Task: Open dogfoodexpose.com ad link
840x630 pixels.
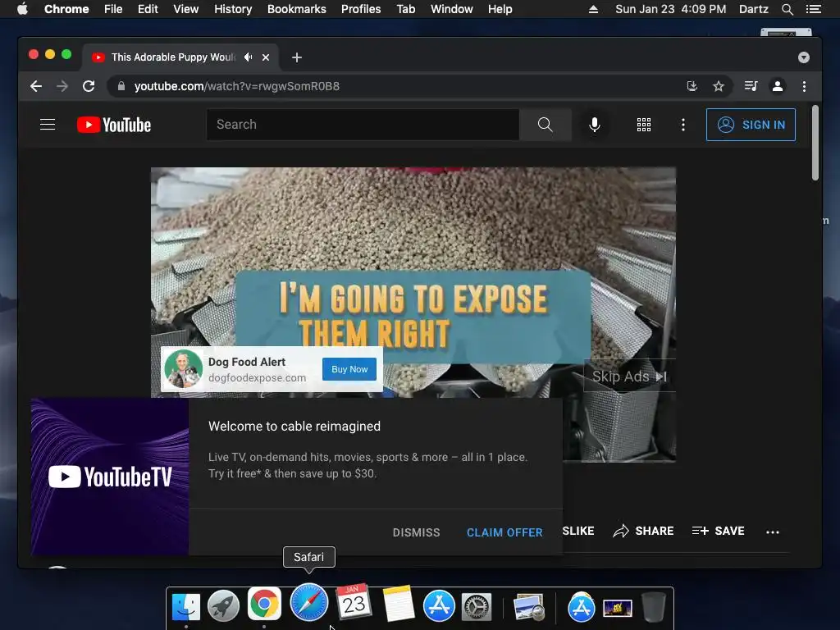Action: [x=257, y=377]
